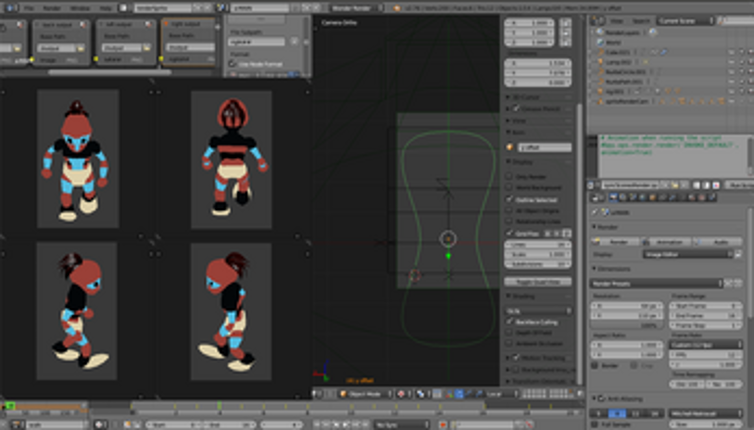Open the Render Layers properties tab
This screenshot has width=754, height=430.
[623, 198]
